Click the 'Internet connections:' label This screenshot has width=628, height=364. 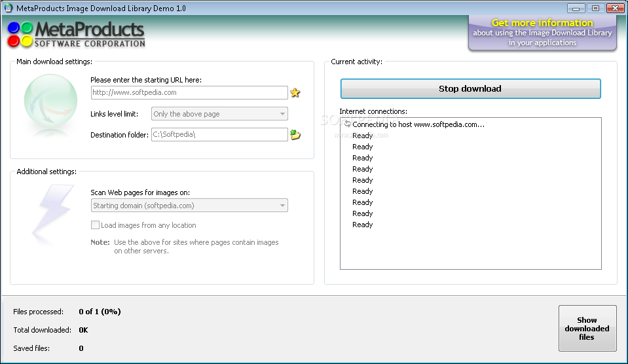[x=373, y=111]
